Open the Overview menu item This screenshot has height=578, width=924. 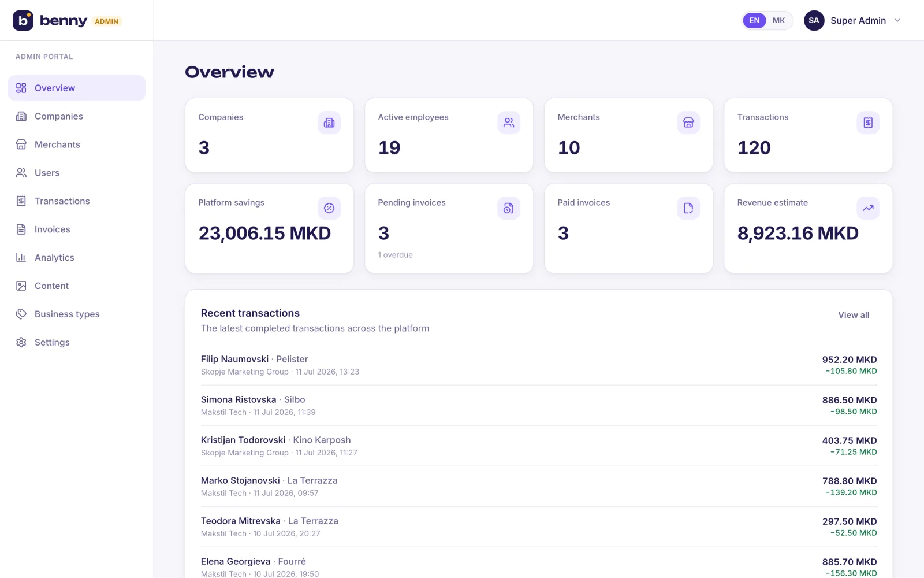click(x=77, y=88)
